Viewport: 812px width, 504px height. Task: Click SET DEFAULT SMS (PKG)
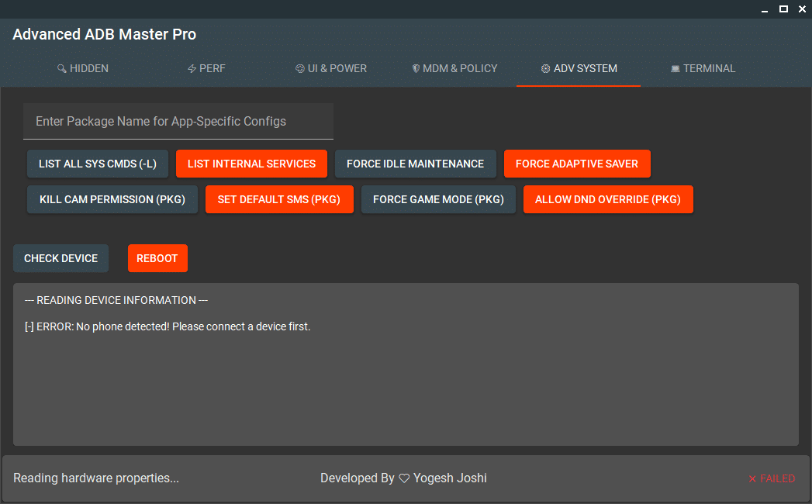coord(279,199)
